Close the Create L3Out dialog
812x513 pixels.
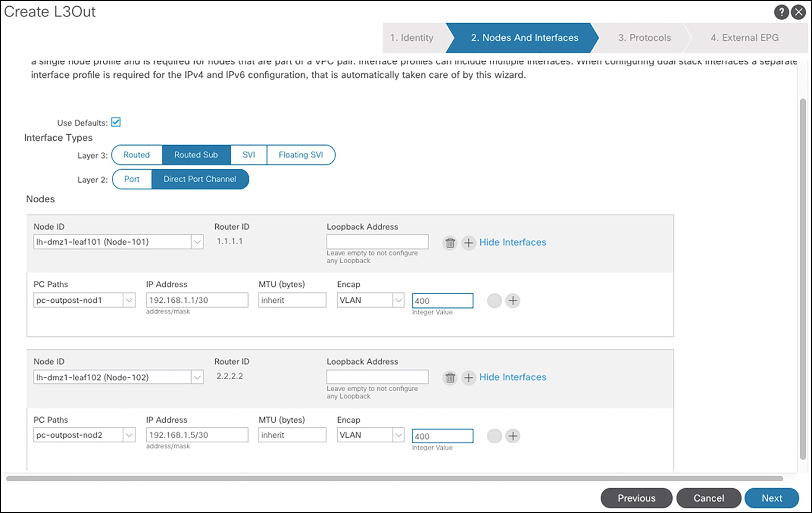[x=798, y=12]
